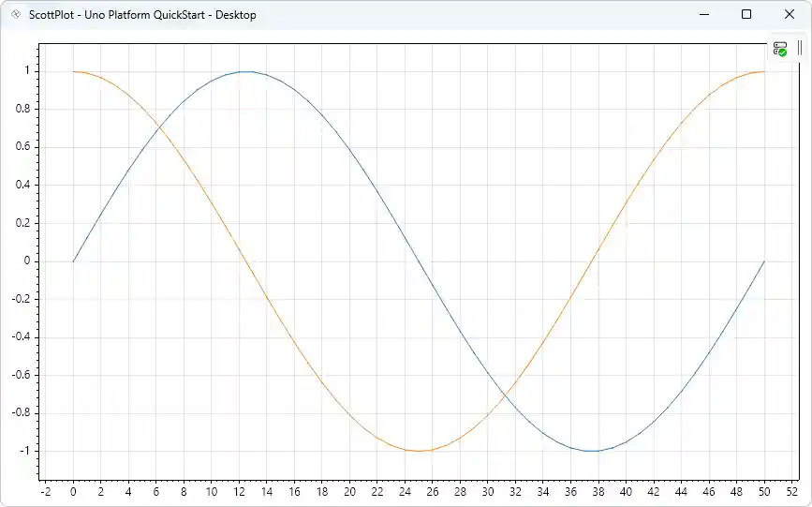Minimize the ScottPlot window

tap(704, 14)
